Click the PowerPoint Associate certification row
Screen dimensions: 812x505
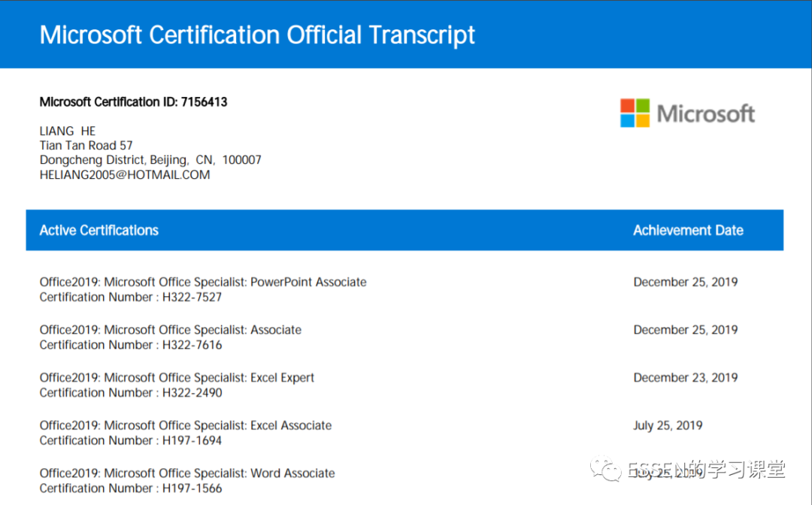pyautogui.click(x=203, y=282)
